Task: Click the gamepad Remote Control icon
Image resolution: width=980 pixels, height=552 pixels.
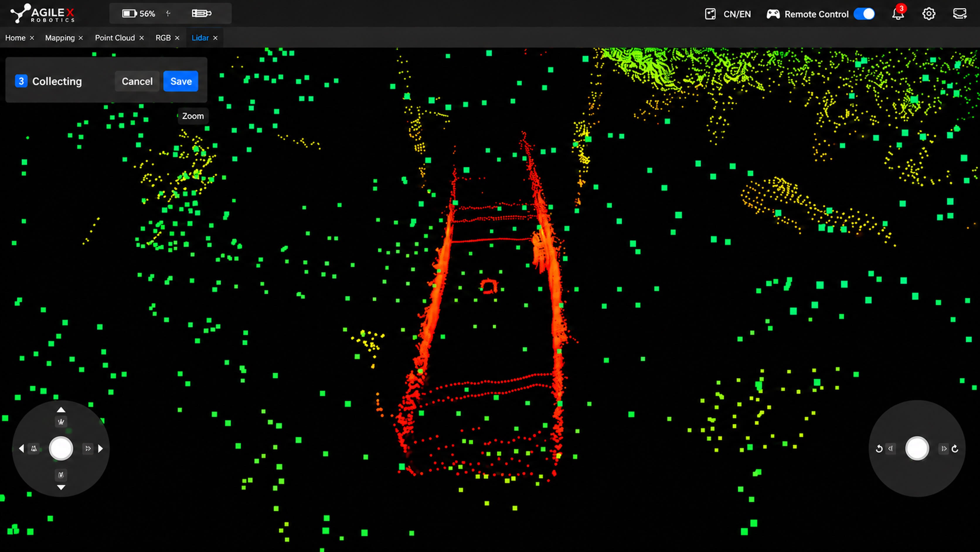Action: tap(773, 14)
